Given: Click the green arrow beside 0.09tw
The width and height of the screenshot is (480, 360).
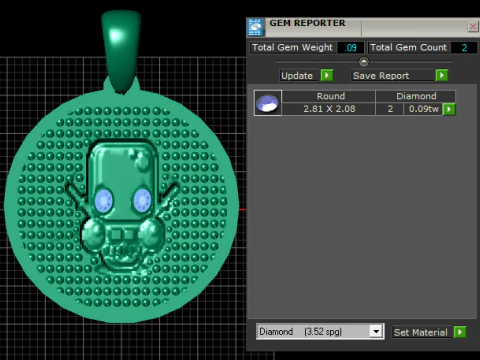Looking at the screenshot, I should tap(449, 109).
